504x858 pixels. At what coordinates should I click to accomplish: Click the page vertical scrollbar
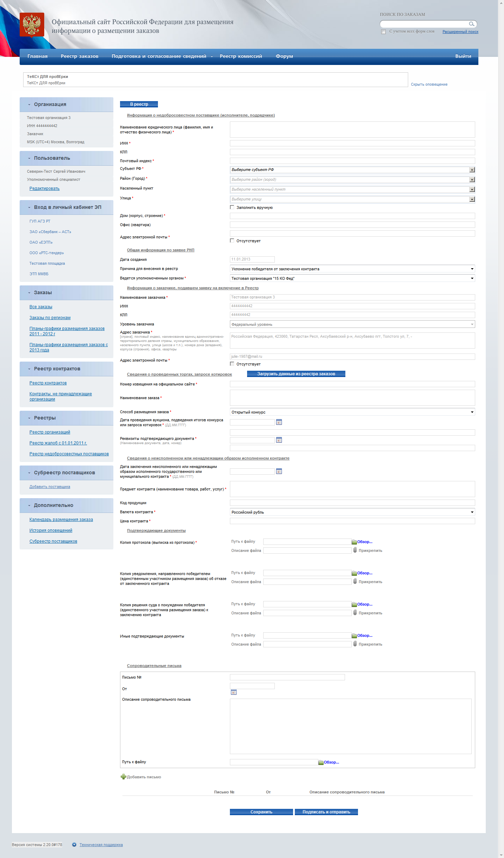point(501,429)
